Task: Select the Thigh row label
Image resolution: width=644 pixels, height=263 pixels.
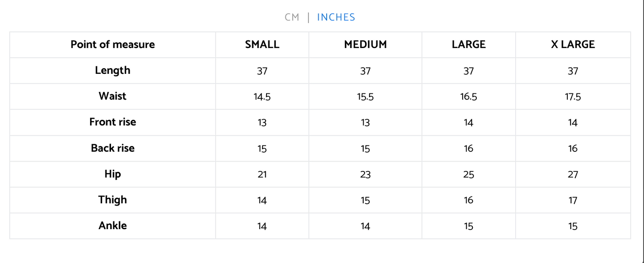Action: 113,200
